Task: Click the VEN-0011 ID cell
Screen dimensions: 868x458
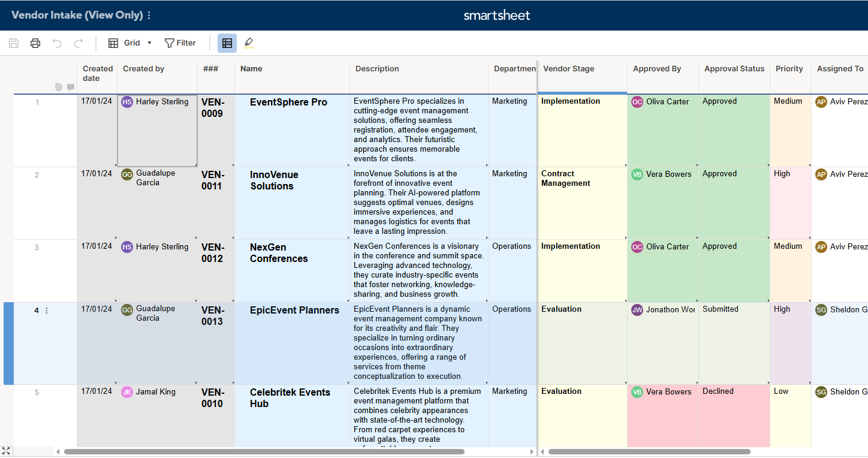Action: point(216,203)
